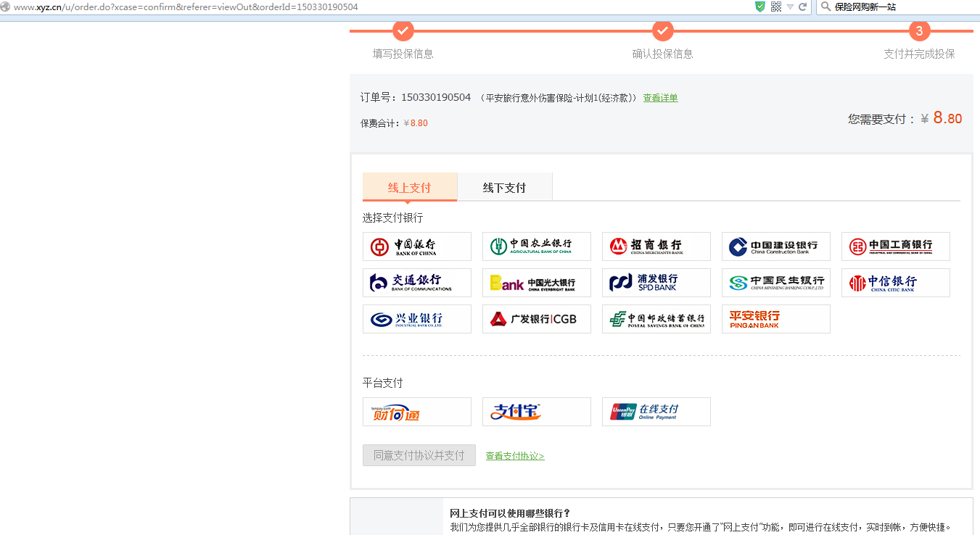Image resolution: width=980 pixels, height=535 pixels.
Task: Click the 支付并完成投保 step label
Action: (919, 54)
